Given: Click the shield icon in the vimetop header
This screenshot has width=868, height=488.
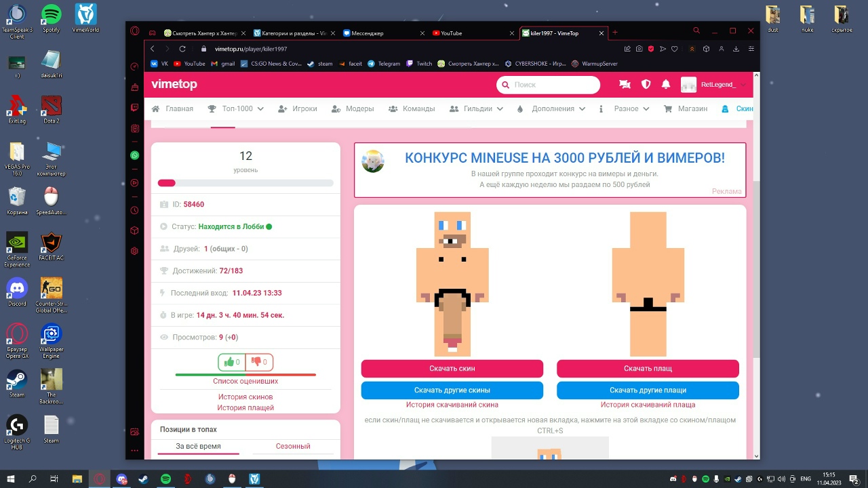Looking at the screenshot, I should pos(645,85).
